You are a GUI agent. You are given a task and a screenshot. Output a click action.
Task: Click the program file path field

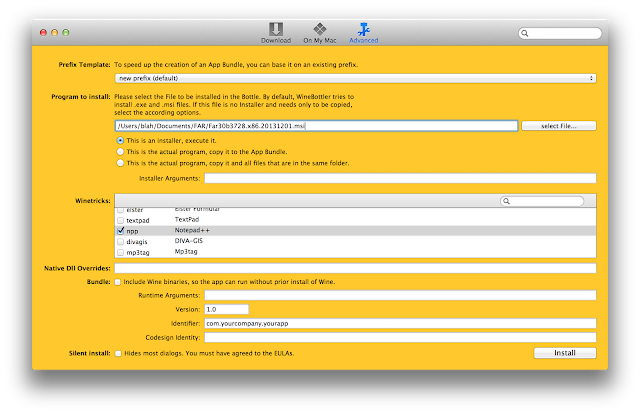[316, 126]
